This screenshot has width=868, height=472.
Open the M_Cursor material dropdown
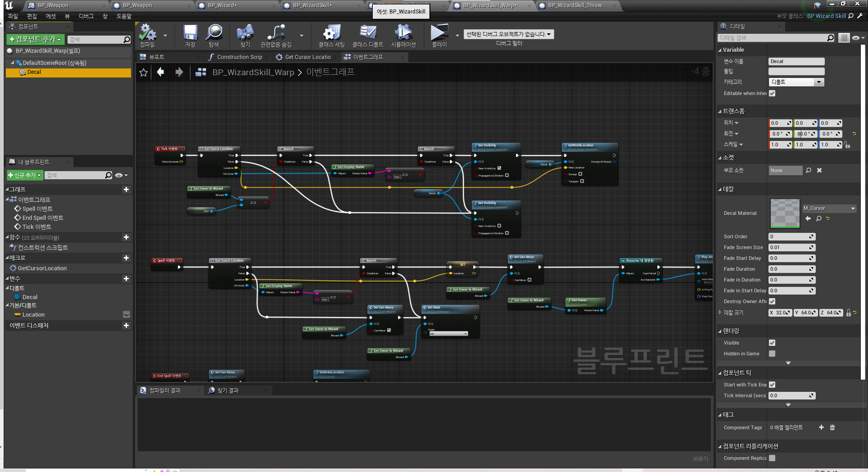coord(829,209)
